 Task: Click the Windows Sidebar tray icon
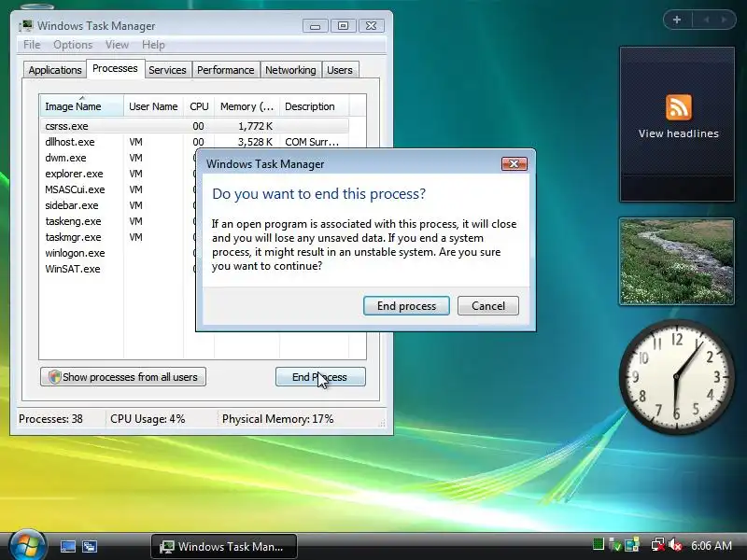coord(632,544)
